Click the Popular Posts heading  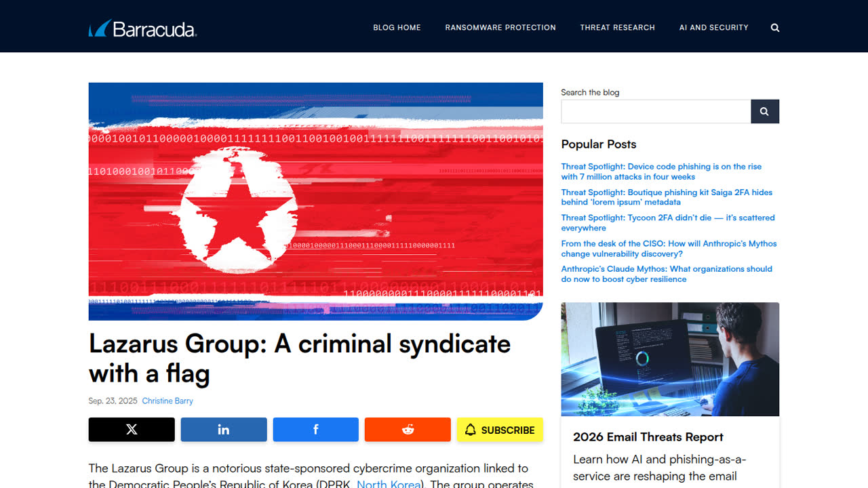599,144
